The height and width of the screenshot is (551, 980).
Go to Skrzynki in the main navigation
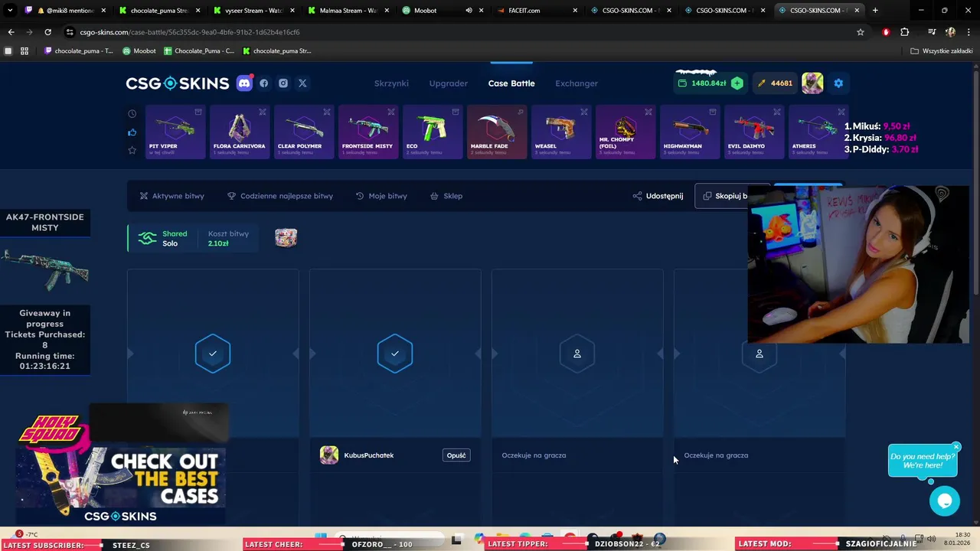click(x=391, y=83)
